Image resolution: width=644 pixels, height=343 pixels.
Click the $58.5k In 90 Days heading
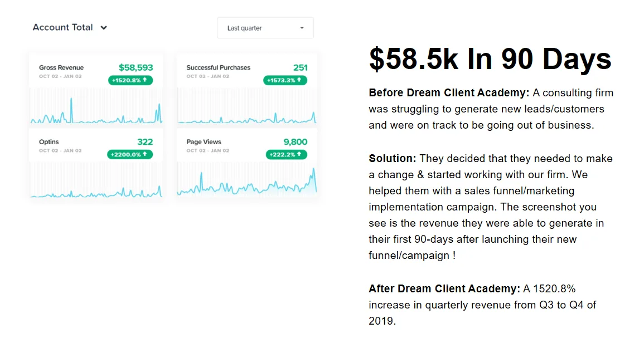coord(490,59)
